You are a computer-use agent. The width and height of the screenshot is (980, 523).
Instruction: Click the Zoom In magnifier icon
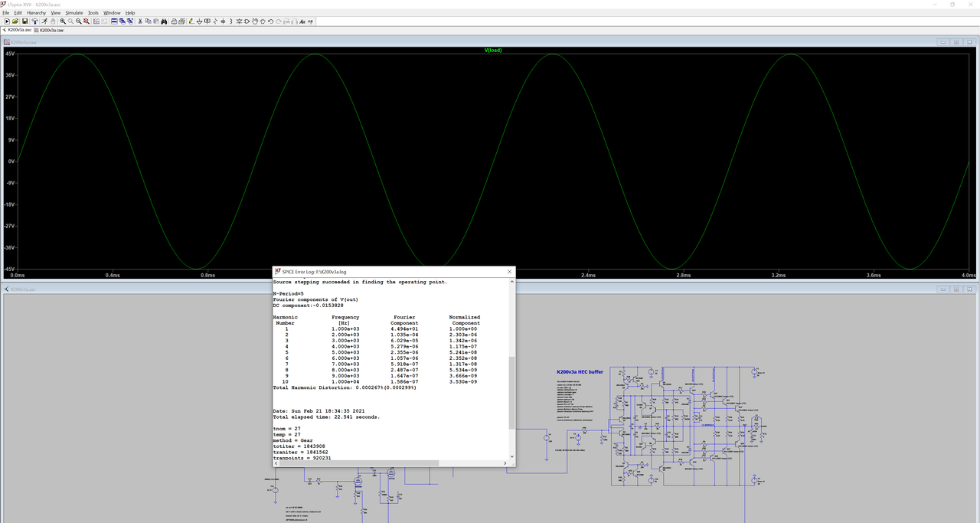pos(62,21)
